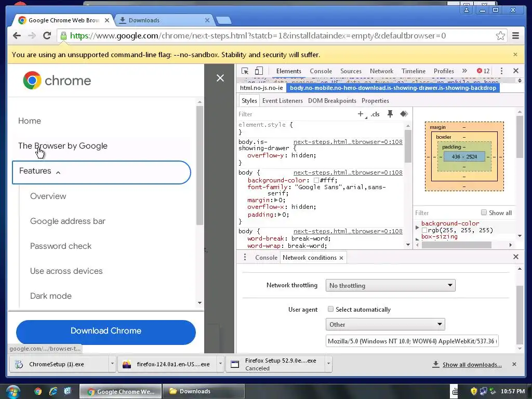Click the Download Chrome button

click(106, 332)
